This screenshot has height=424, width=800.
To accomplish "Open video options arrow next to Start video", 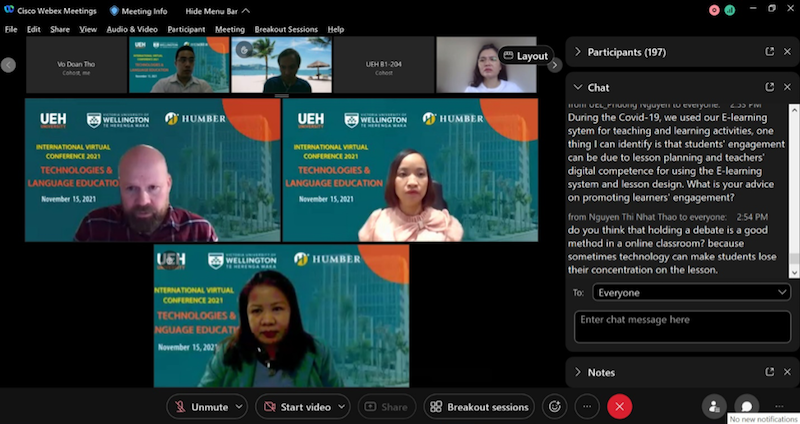I will (x=342, y=407).
